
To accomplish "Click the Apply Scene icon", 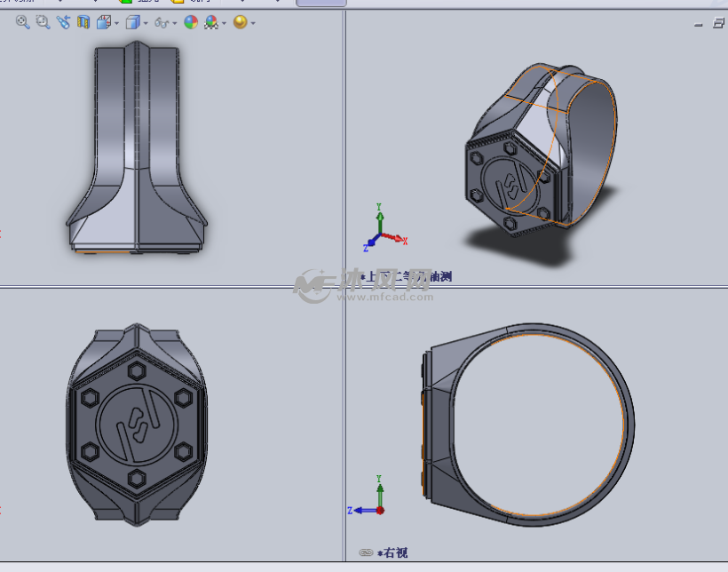I will click(x=210, y=22).
